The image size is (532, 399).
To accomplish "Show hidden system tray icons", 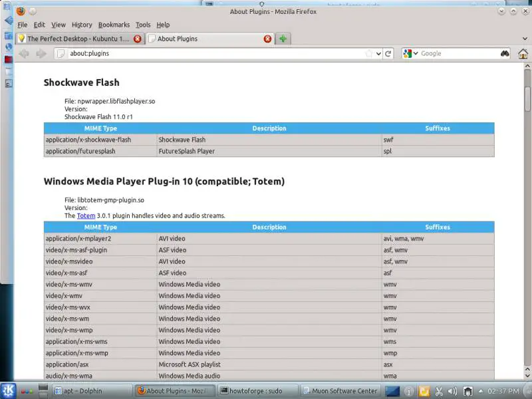I will (480, 391).
